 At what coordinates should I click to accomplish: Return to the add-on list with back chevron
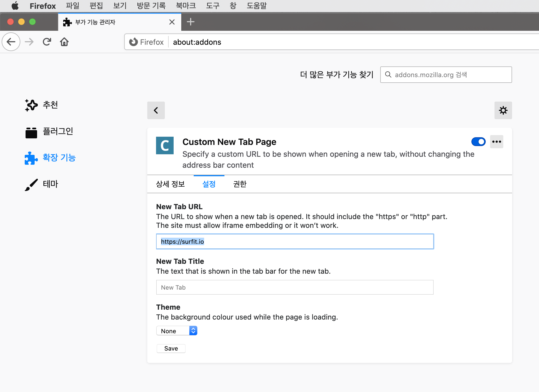pos(156,110)
